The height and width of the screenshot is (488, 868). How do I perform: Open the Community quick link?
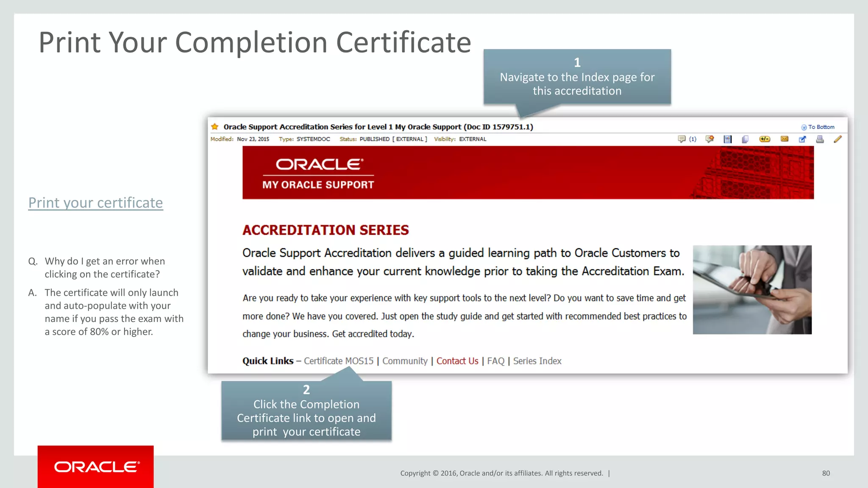point(405,361)
